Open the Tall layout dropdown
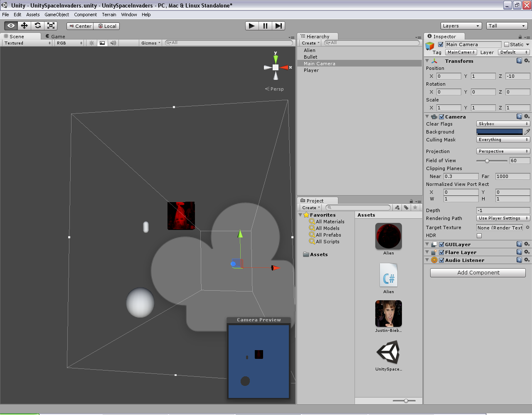This screenshot has width=532, height=415. point(507,26)
